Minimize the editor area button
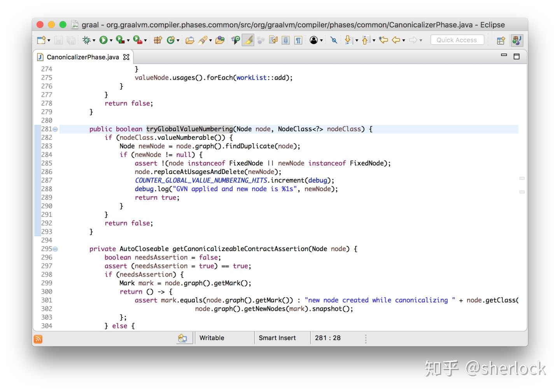The height and width of the screenshot is (392, 560). click(x=504, y=55)
